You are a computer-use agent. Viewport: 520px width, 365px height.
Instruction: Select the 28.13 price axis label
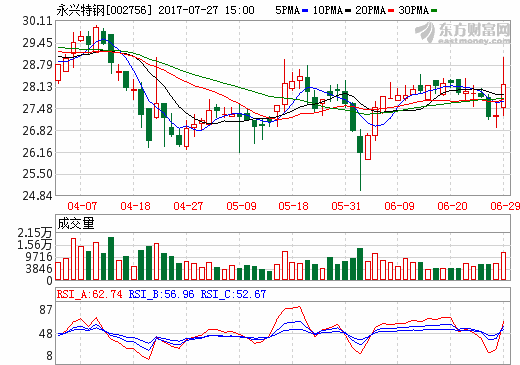(37, 87)
